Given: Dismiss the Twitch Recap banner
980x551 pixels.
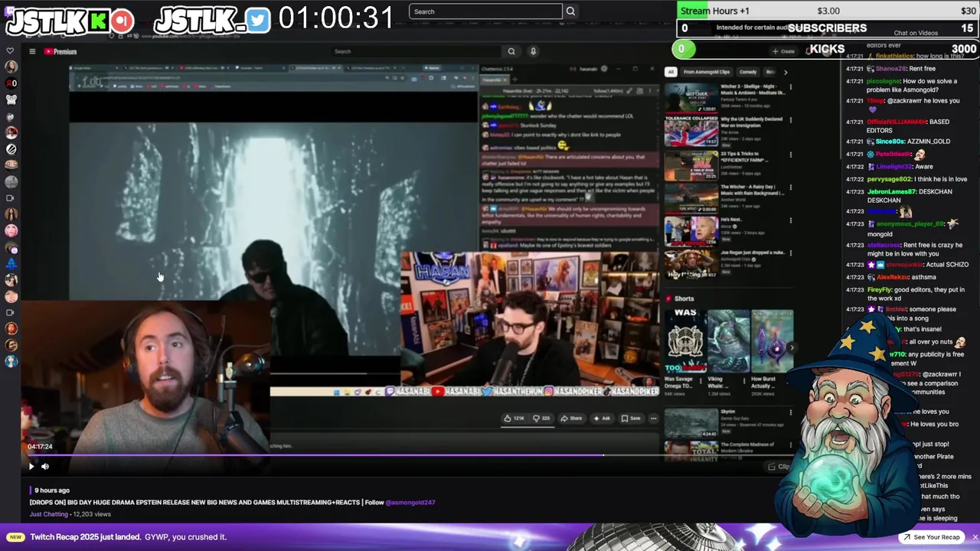Looking at the screenshot, I should (974, 537).
